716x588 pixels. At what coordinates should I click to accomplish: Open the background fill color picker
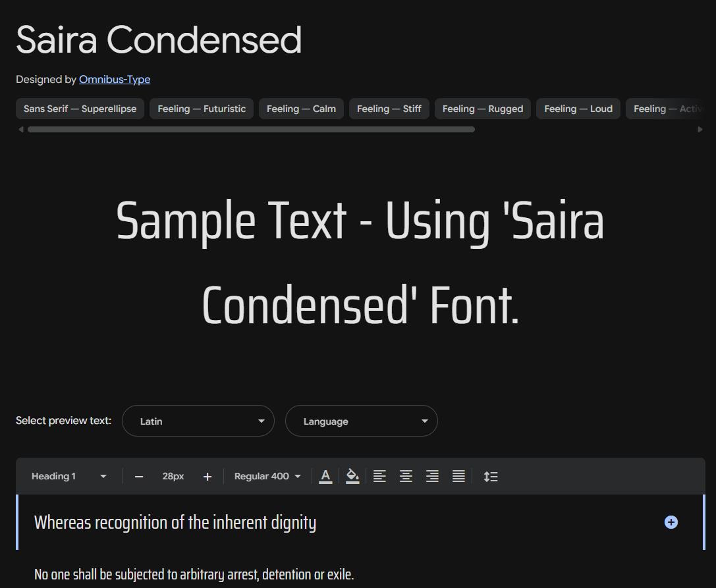point(352,477)
